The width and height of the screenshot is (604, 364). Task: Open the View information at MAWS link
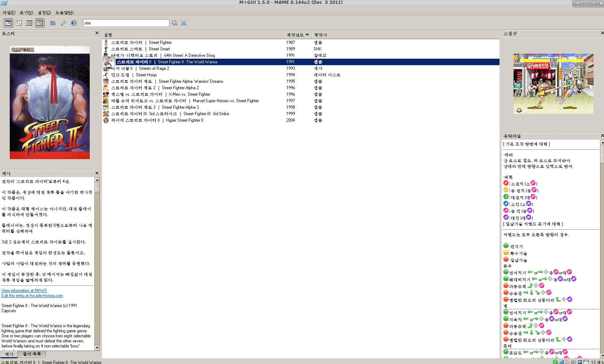(24, 291)
